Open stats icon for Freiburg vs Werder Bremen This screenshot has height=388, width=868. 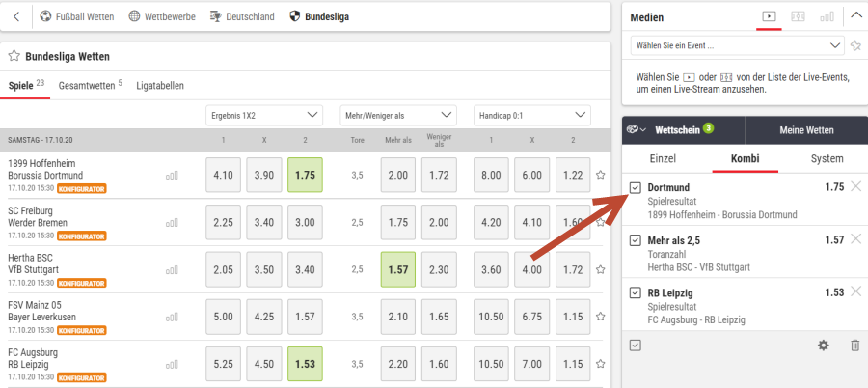[173, 223]
